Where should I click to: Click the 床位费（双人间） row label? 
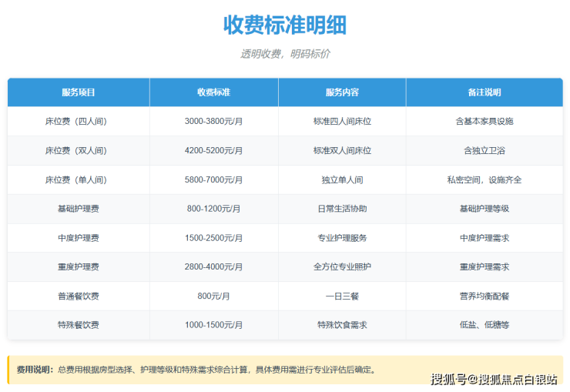79,151
